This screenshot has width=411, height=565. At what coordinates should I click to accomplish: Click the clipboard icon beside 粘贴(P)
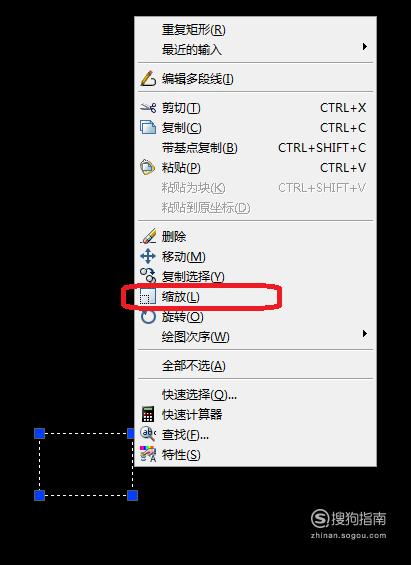point(148,168)
